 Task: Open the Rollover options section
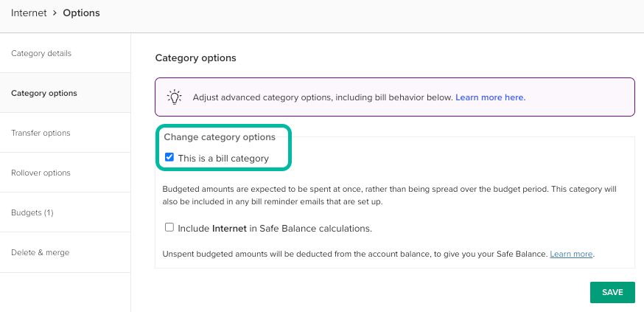pos(41,173)
